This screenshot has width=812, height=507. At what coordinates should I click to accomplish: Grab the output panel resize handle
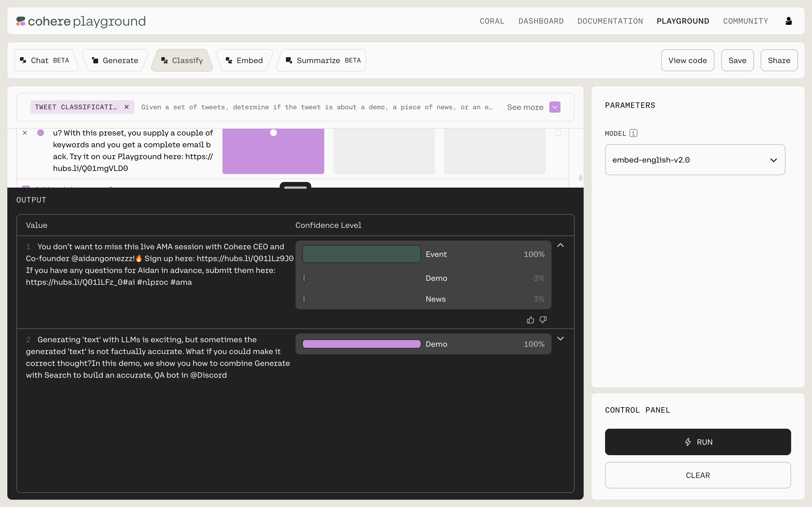295,187
